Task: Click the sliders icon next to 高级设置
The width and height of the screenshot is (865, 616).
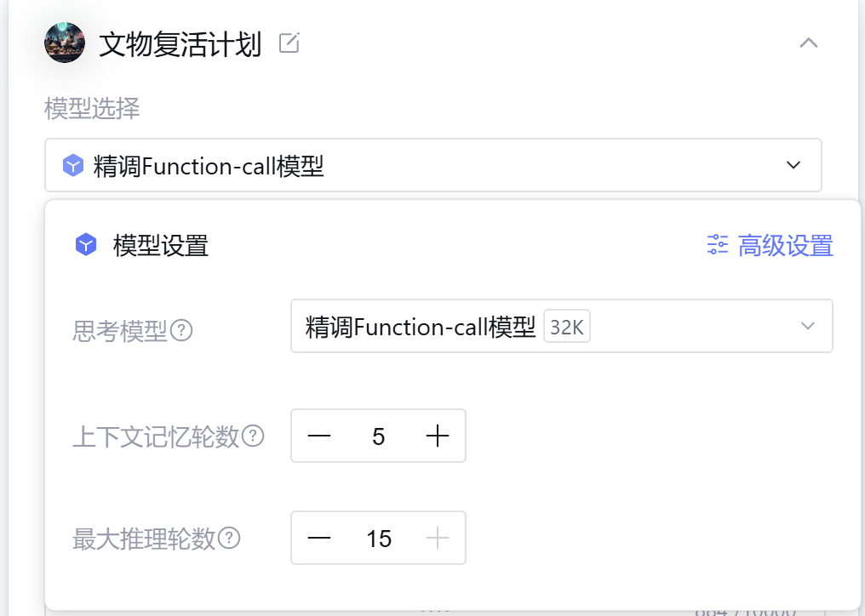Action: tap(718, 246)
